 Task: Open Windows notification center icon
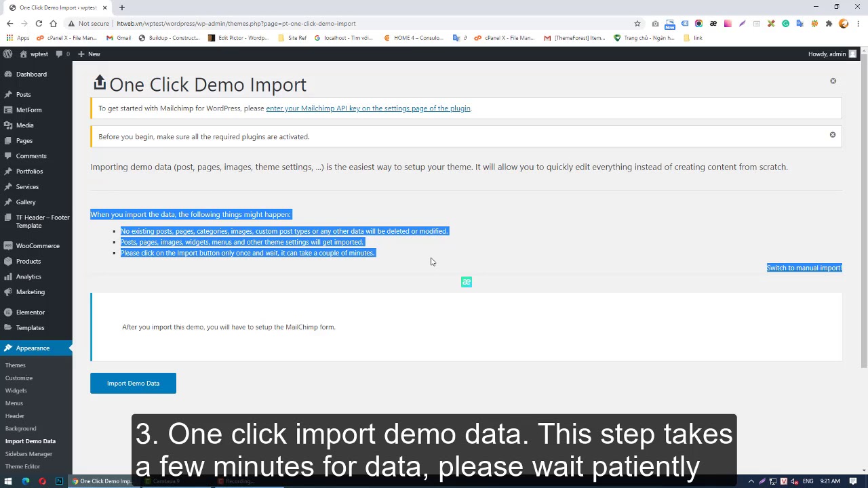point(854,482)
